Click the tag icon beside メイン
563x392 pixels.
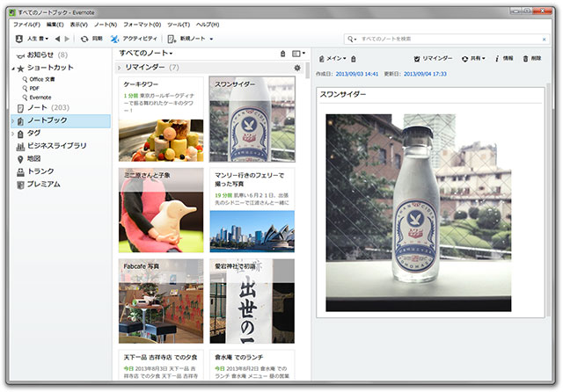(354, 59)
